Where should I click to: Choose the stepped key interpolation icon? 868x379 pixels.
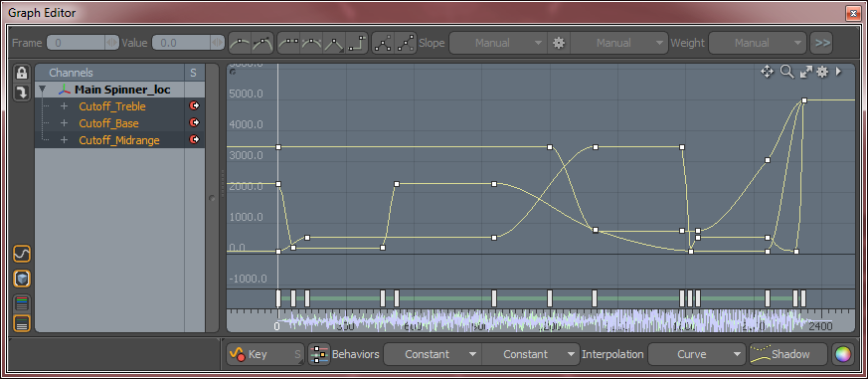pyautogui.click(x=357, y=43)
